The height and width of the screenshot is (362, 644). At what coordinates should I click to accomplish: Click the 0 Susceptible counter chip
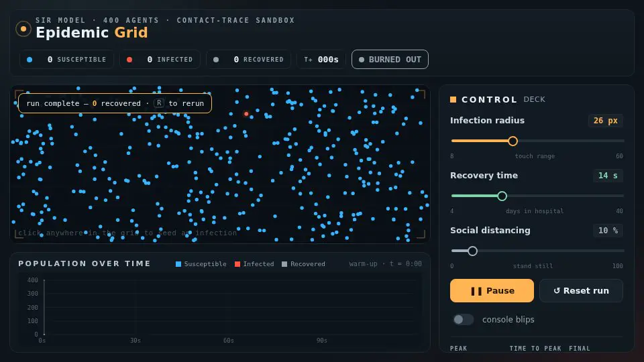(66, 60)
